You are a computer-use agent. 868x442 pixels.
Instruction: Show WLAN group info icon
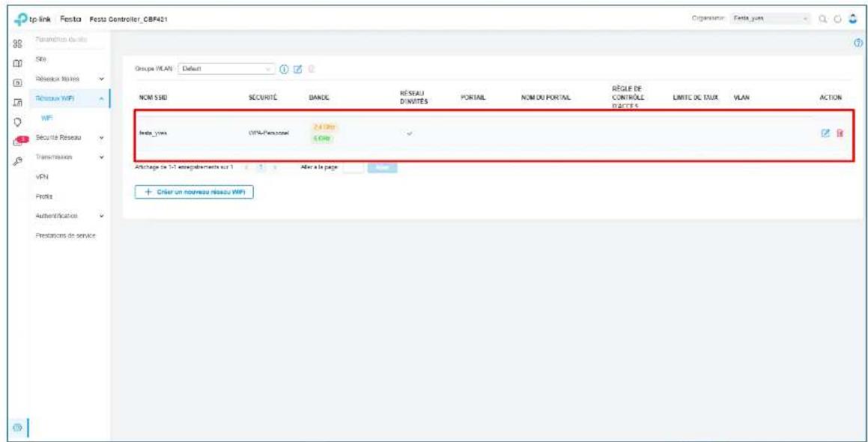pyautogui.click(x=284, y=70)
